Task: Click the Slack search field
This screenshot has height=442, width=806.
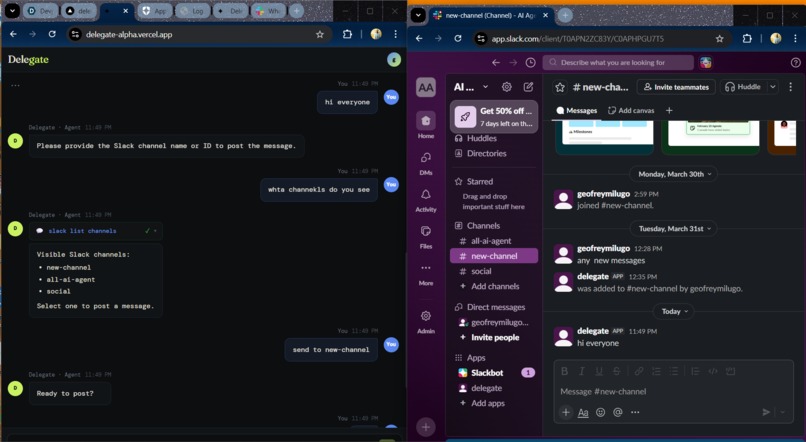Action: (618, 63)
